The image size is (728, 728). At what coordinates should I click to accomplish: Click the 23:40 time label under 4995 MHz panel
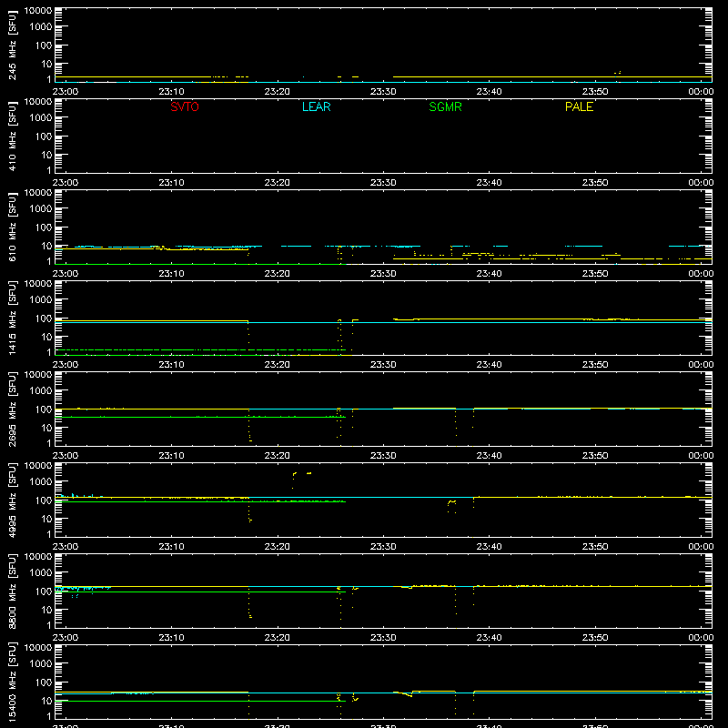(489, 547)
